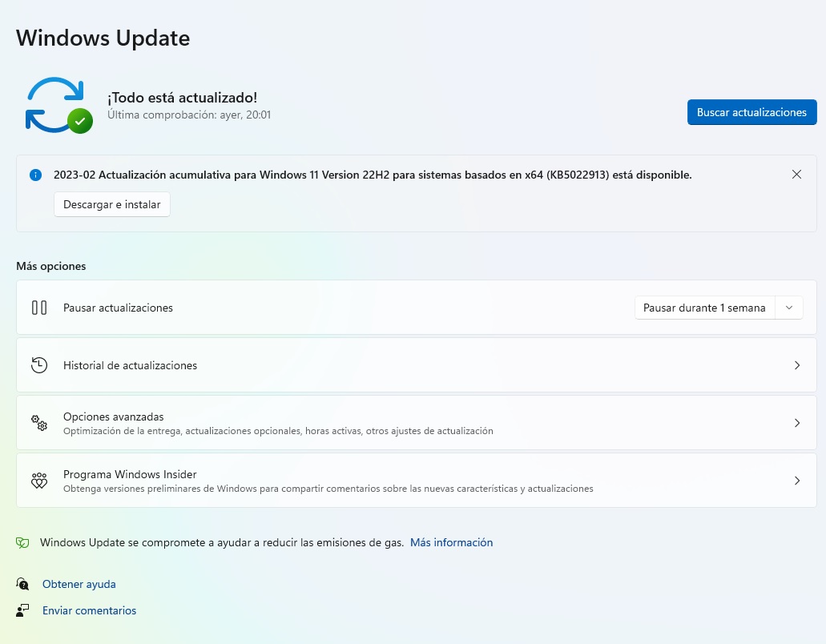Image resolution: width=826 pixels, height=644 pixels.
Task: Click the Pausar actualizaciones label
Action: 118,308
